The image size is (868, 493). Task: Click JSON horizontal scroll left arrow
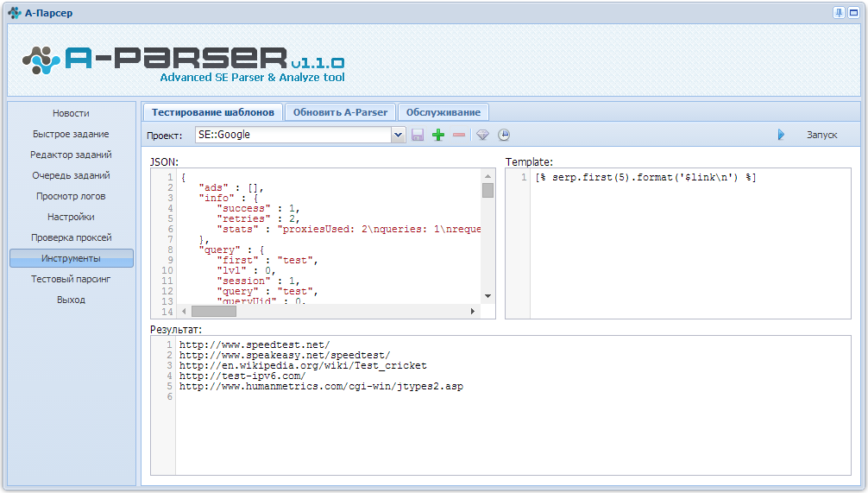185,312
